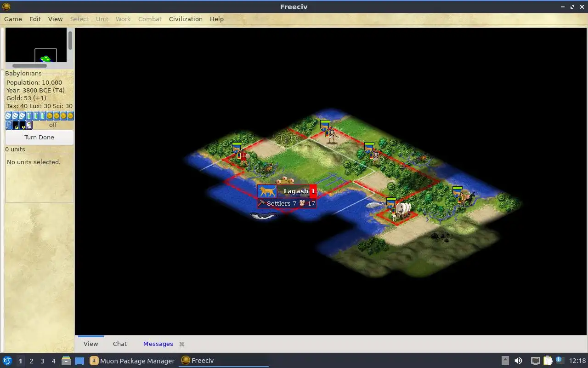Click the rightmost green science flask icon
This screenshot has width=588, height=368.
click(x=43, y=116)
